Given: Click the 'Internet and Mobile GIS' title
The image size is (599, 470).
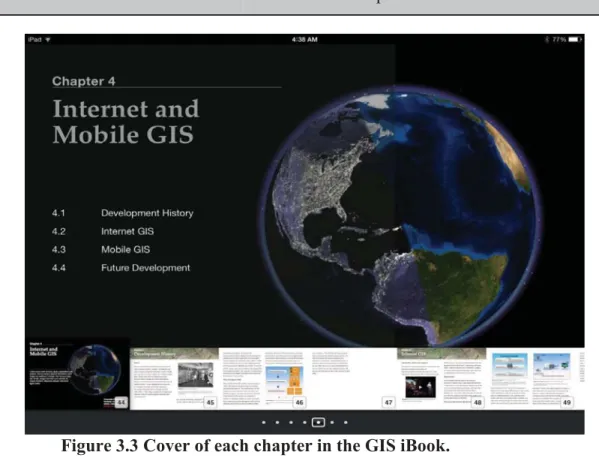Looking at the screenshot, I should 126,122.
